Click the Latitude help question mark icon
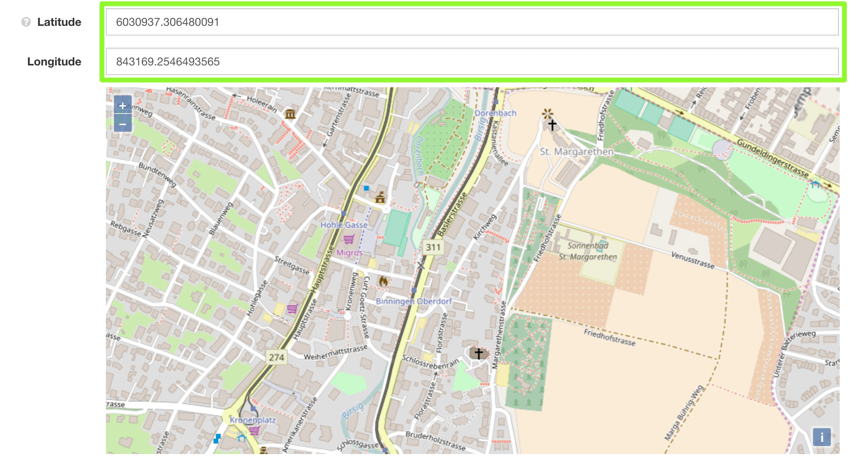The height and width of the screenshot is (471, 868). (x=26, y=22)
